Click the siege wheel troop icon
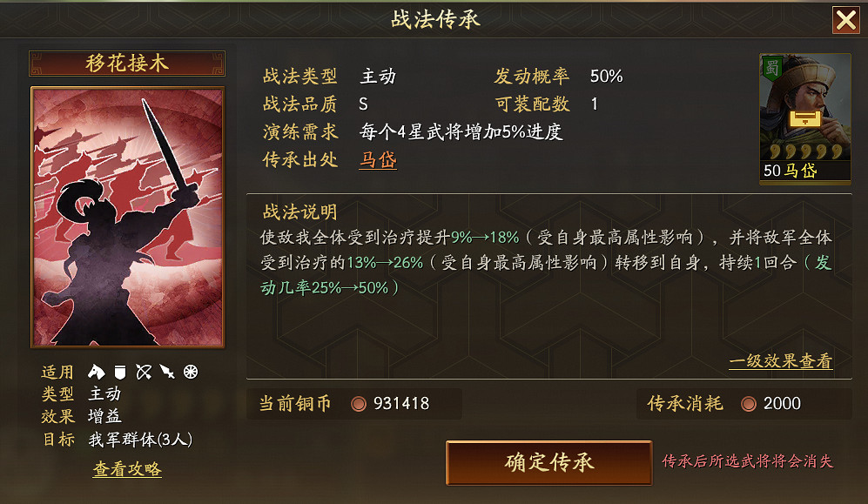Screen dimensions: 868x504 click(x=191, y=372)
